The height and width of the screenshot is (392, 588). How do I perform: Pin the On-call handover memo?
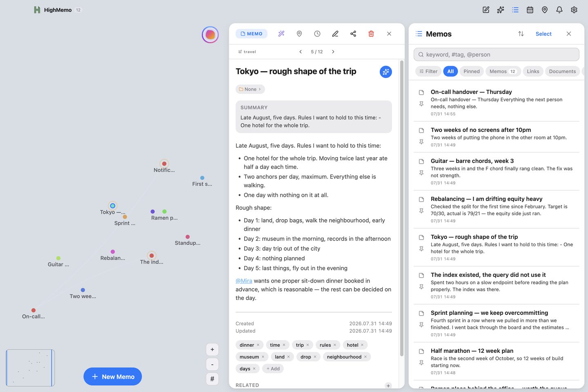pyautogui.click(x=421, y=104)
